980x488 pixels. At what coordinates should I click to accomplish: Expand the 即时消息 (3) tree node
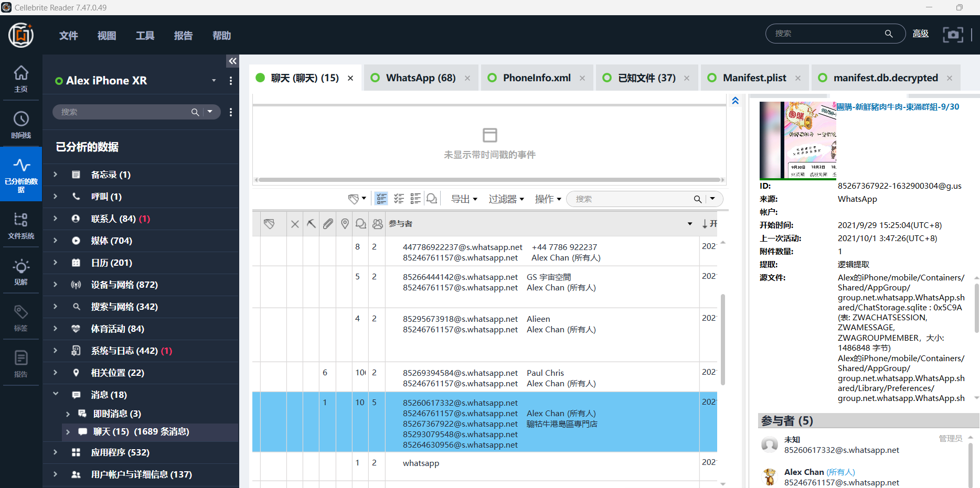(x=68, y=414)
